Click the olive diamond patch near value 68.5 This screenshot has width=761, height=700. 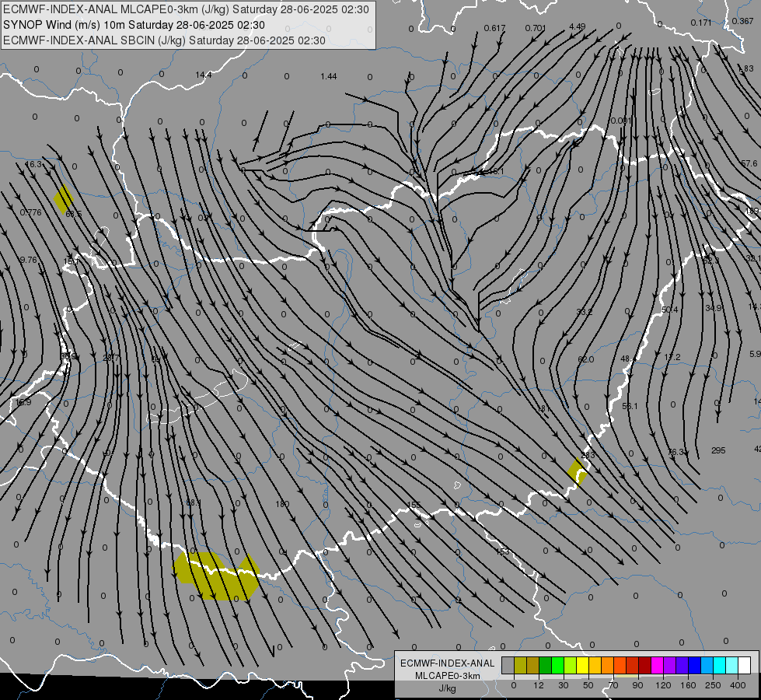coord(64,198)
